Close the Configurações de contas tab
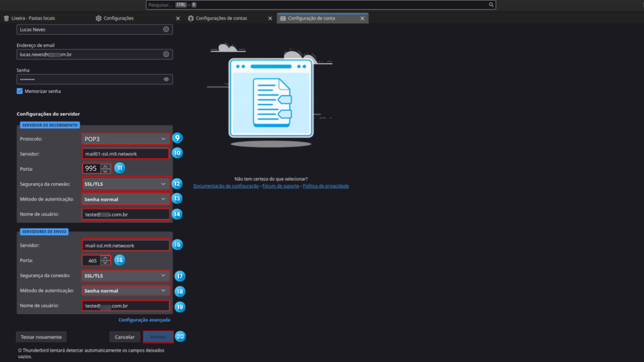Viewport: 644px width, 362px height. (270, 18)
